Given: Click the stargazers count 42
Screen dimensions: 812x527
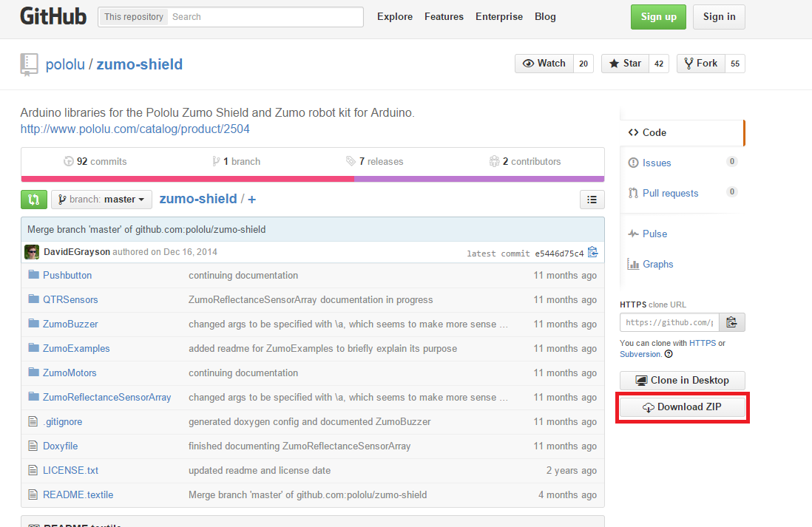Looking at the screenshot, I should coord(659,64).
